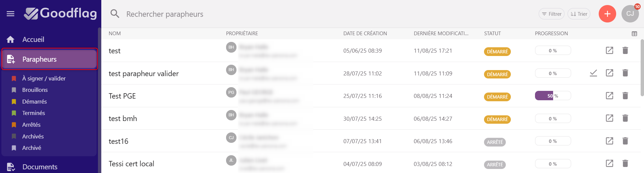Open the Brouillons filter
Viewport: 644px width, 173px height.
point(35,90)
